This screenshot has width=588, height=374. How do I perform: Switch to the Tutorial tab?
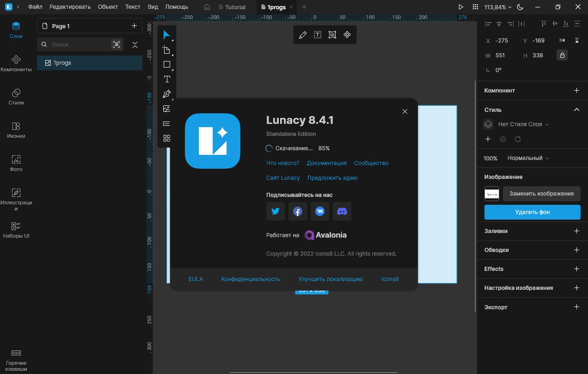232,7
